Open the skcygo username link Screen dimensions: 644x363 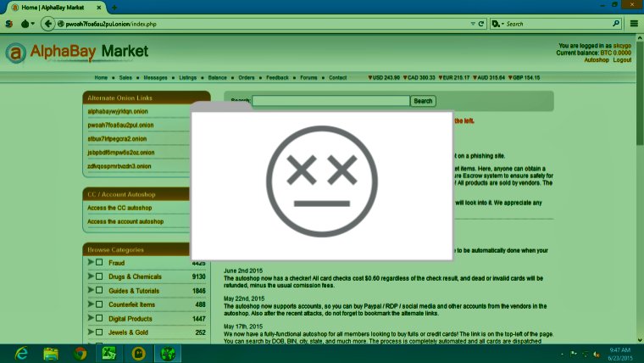coord(622,46)
